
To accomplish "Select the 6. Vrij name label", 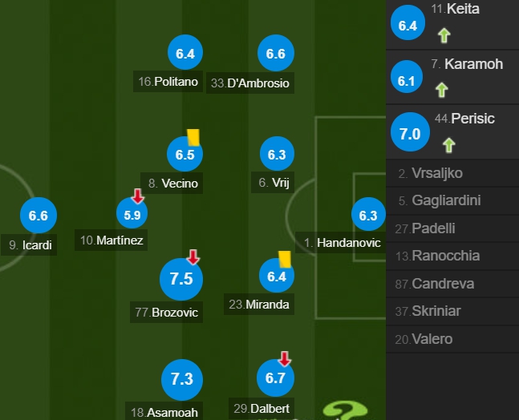I will tap(274, 182).
